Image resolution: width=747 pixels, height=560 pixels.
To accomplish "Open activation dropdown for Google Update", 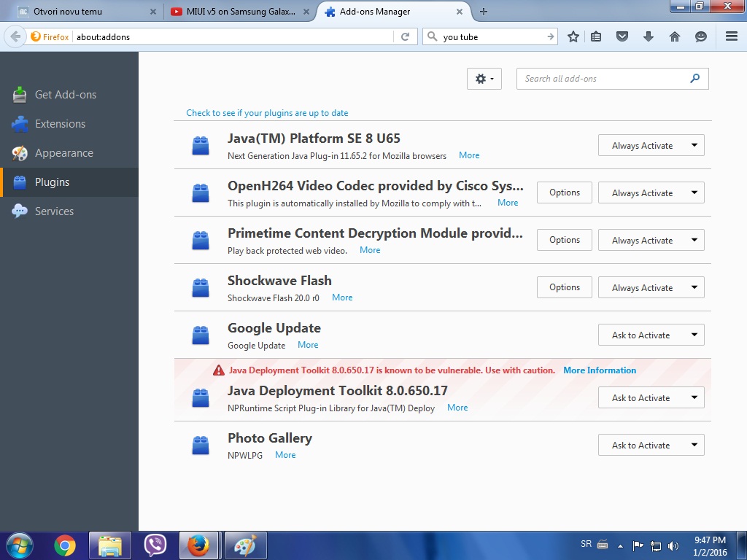I will pos(651,335).
